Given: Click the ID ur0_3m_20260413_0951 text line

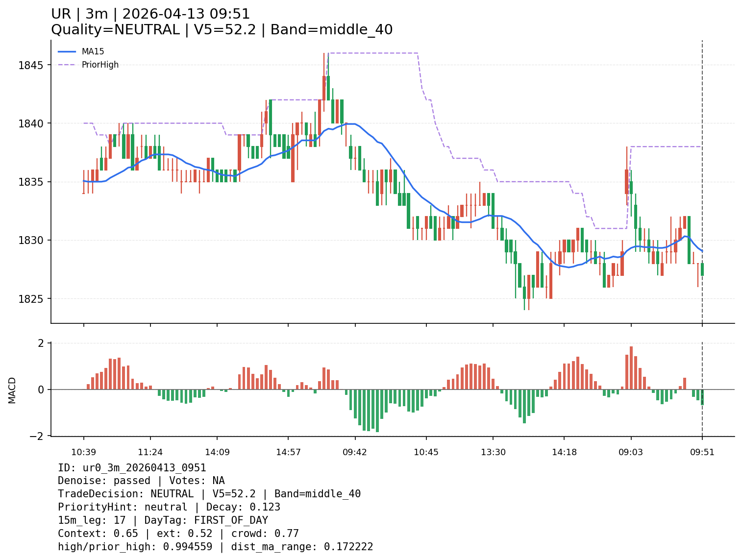Looking at the screenshot, I should pos(132,468).
